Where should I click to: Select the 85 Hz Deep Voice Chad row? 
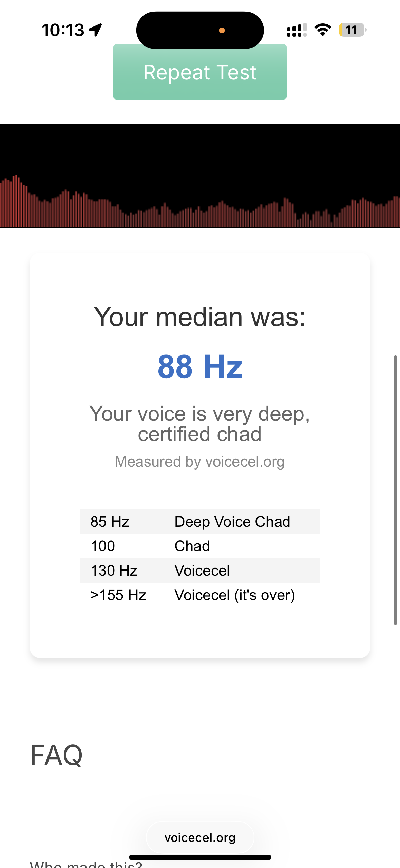click(x=200, y=522)
